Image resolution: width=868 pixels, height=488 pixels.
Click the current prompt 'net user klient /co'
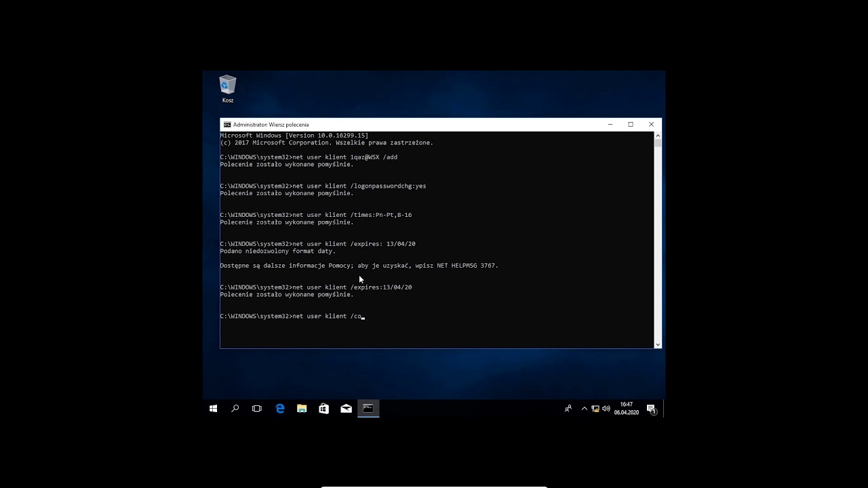[291, 317]
